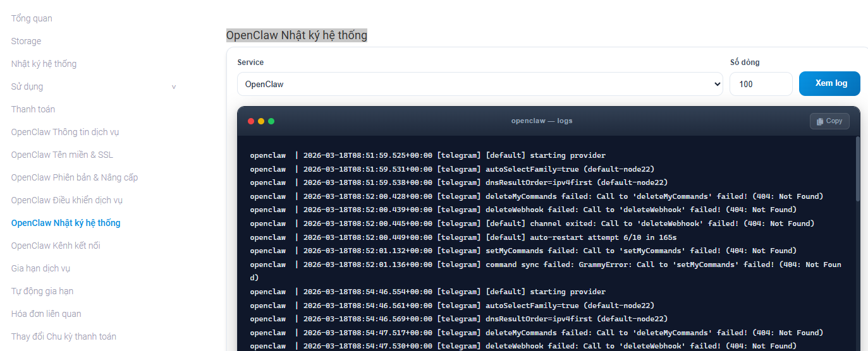Image resolution: width=868 pixels, height=351 pixels.
Task: Click log line at 08:51:59.531 autoSelectFamily=true
Action: pos(452,169)
